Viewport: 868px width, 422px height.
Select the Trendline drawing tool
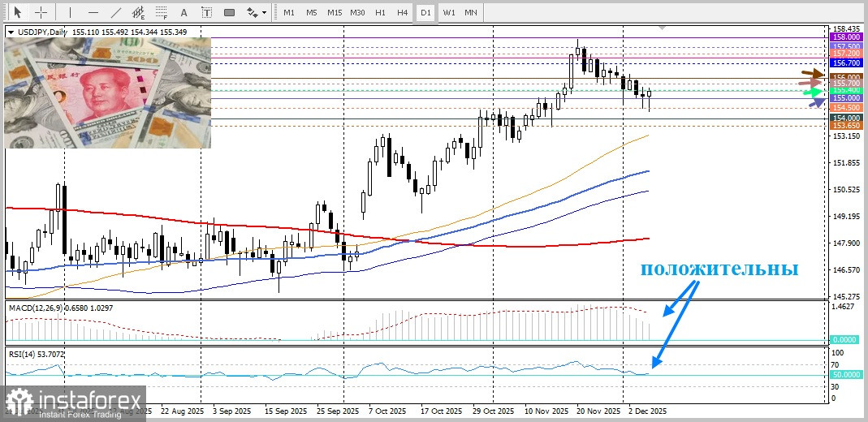tap(115, 12)
